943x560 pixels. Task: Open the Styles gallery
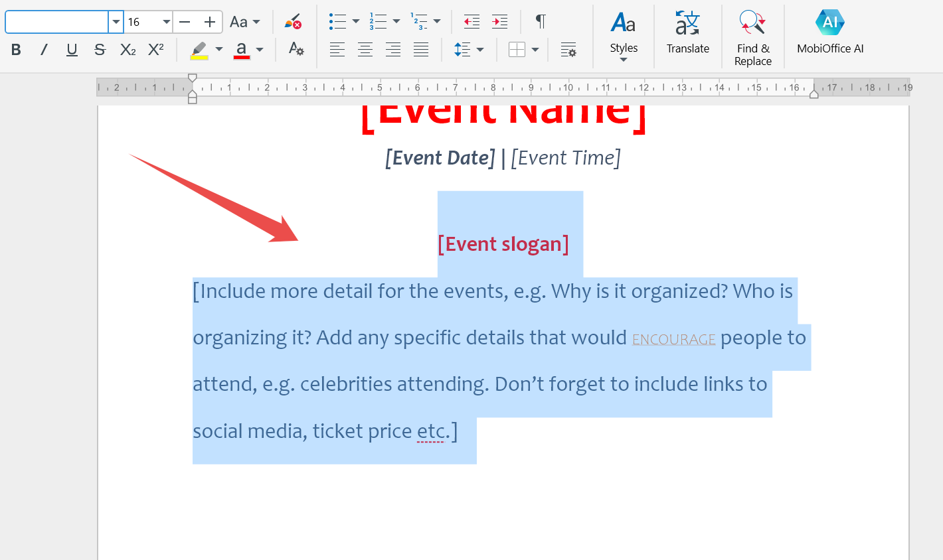[624, 37]
